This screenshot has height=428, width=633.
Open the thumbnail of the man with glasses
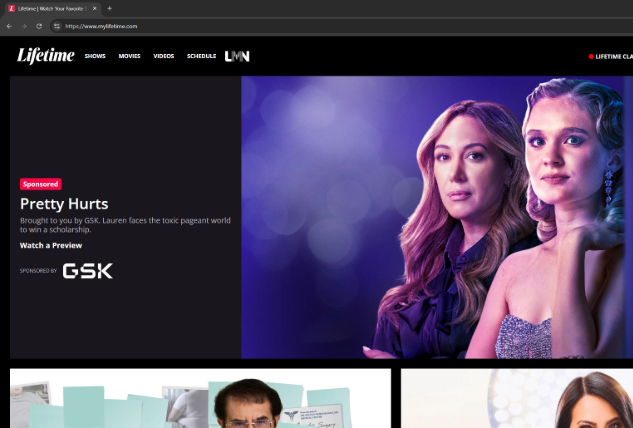[x=200, y=398]
